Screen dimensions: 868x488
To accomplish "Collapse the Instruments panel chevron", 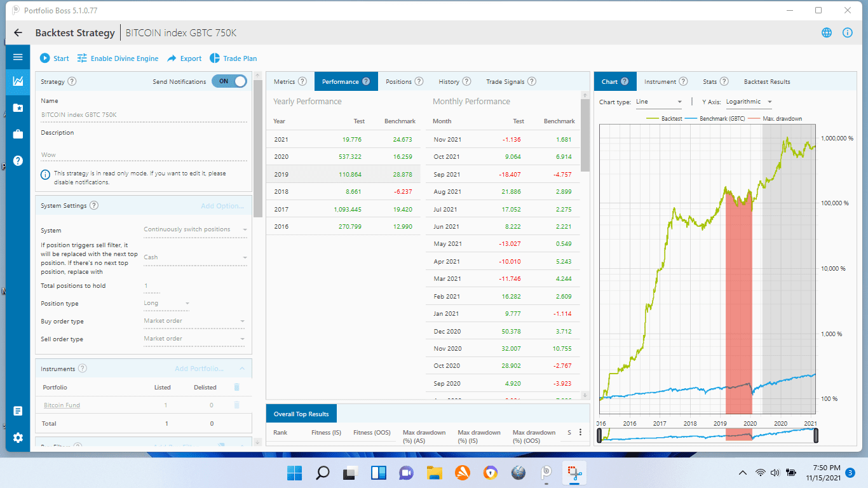I will pyautogui.click(x=242, y=369).
